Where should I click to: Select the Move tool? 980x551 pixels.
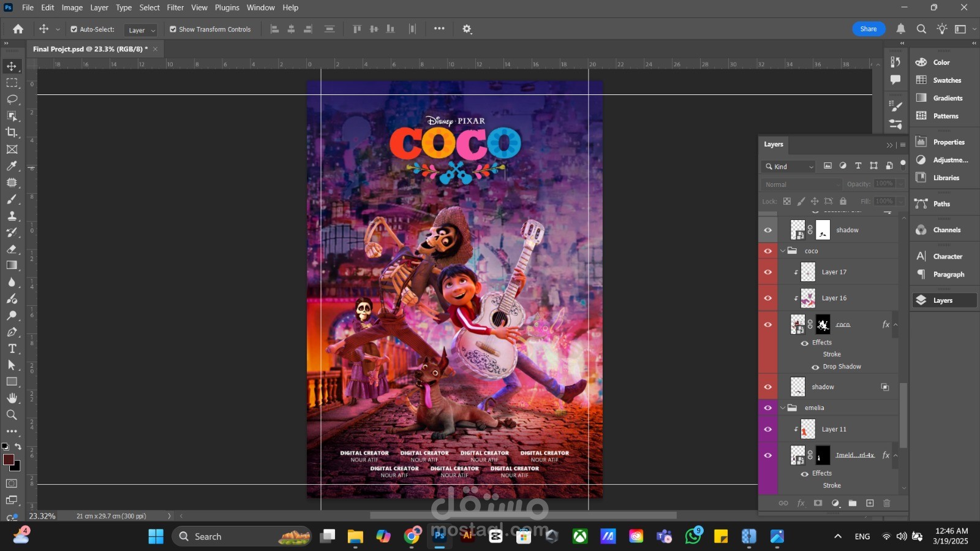tap(12, 66)
